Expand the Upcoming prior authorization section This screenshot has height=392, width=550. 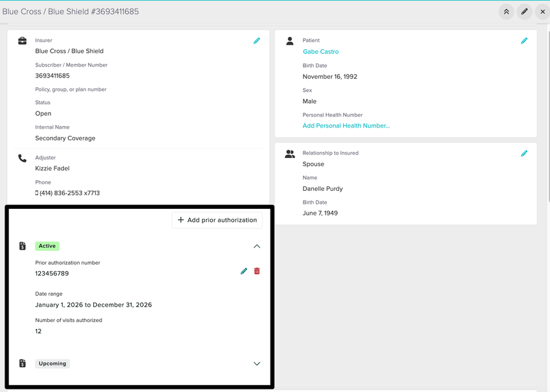click(257, 364)
